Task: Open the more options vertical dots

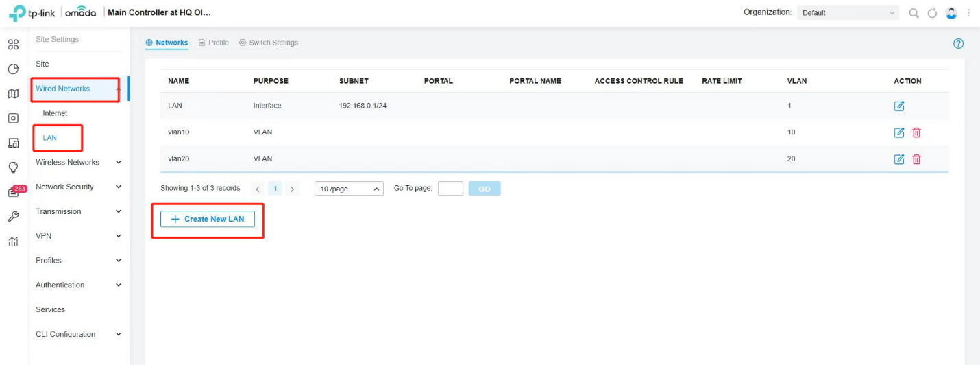Action: 969,13
